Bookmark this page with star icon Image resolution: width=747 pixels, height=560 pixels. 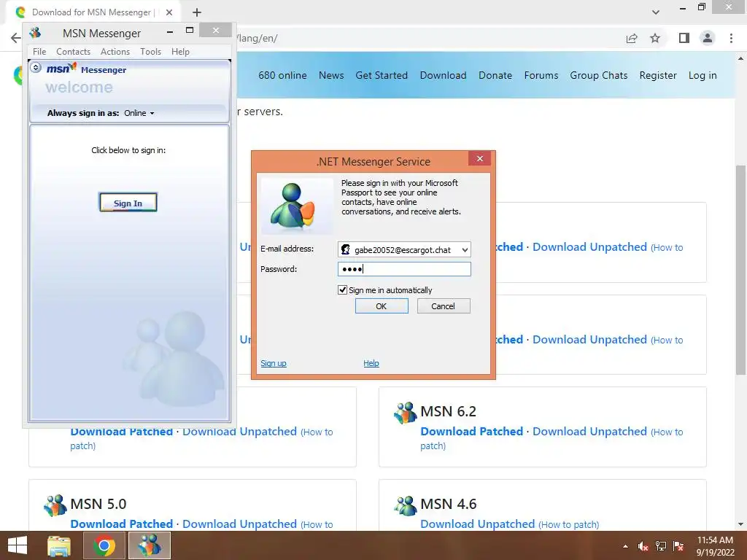click(x=655, y=38)
